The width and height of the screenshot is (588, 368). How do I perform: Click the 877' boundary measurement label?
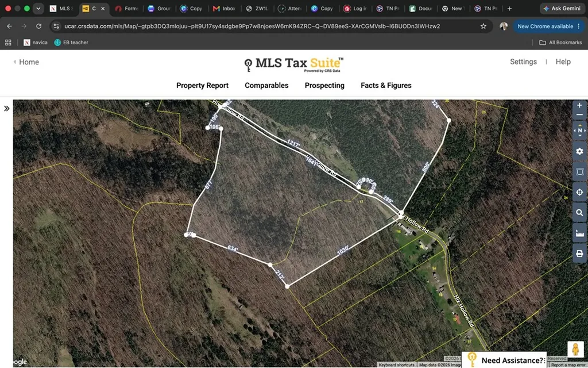click(x=208, y=185)
